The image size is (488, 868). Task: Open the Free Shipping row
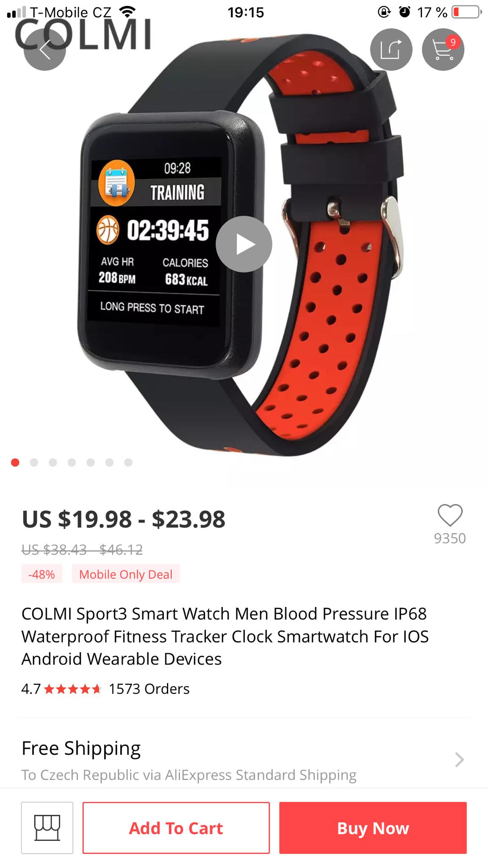click(244, 760)
